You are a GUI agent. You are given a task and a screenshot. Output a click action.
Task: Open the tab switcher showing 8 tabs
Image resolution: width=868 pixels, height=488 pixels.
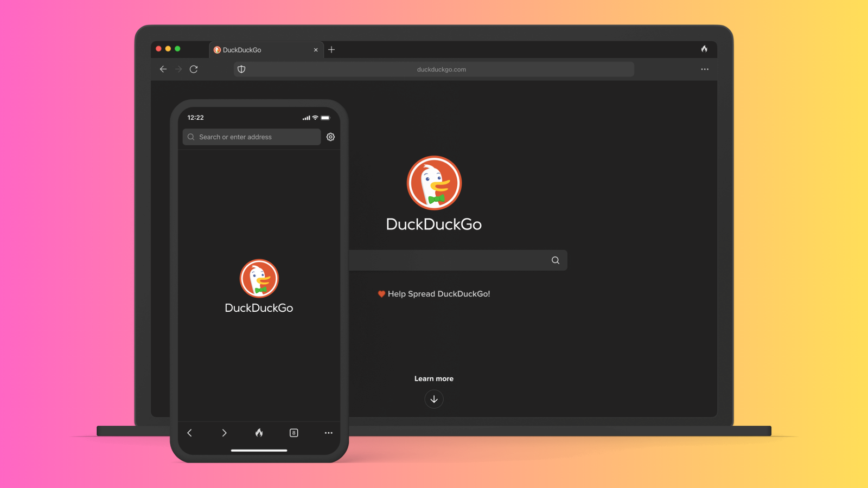[293, 433]
